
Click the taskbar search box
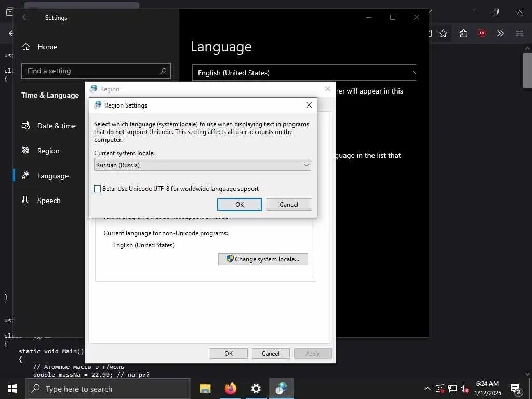(108, 389)
